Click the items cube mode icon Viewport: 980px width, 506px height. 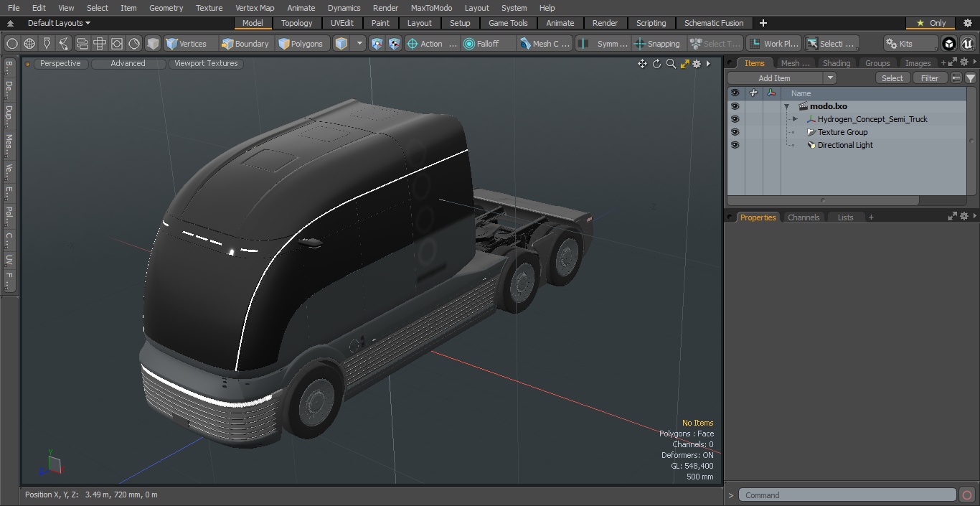(x=341, y=44)
